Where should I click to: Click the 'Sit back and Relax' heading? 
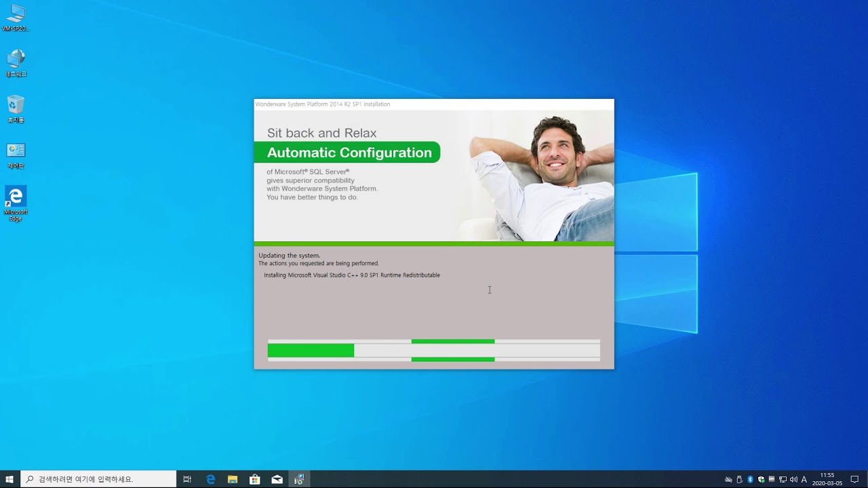point(321,133)
